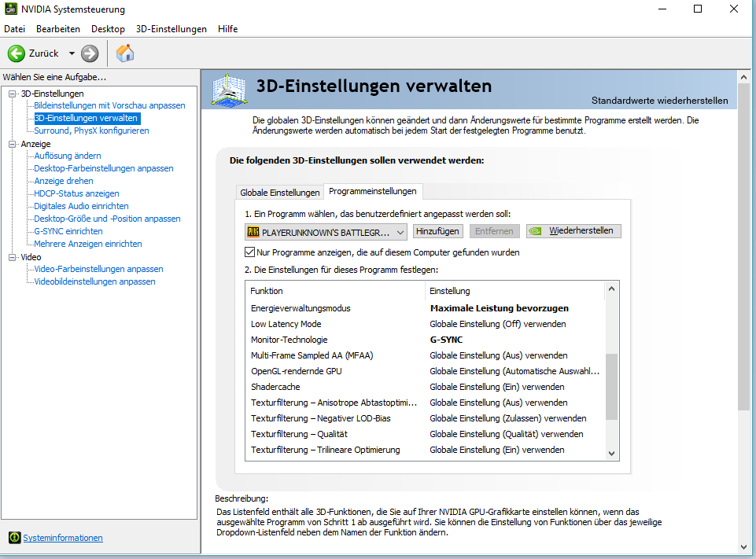Click main page scroll-up arrow
Viewport: 756px width, 559px height.
point(743,76)
